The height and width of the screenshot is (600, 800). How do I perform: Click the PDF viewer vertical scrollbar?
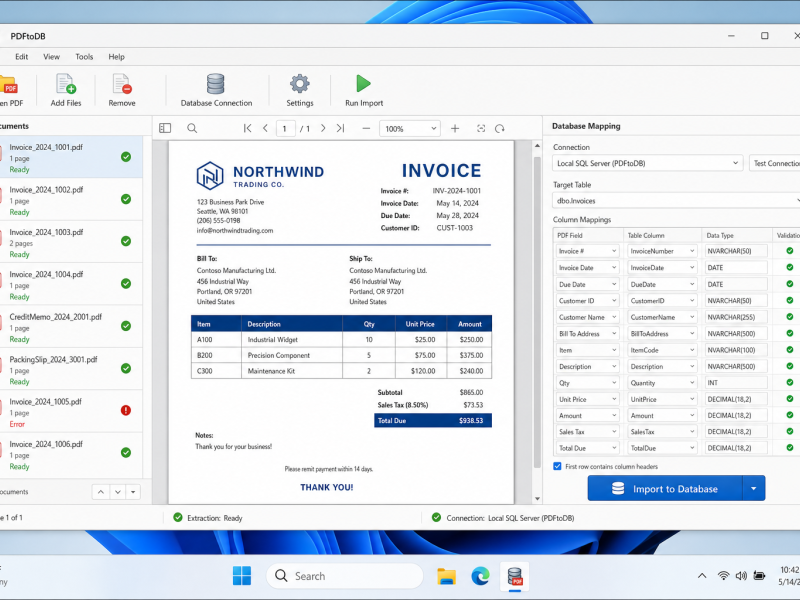pos(537,312)
